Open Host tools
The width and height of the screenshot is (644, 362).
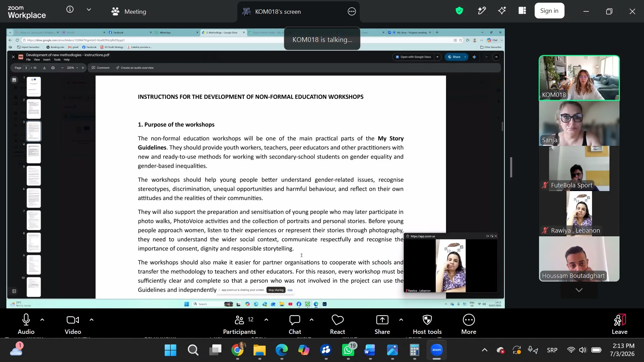pyautogui.click(x=427, y=324)
